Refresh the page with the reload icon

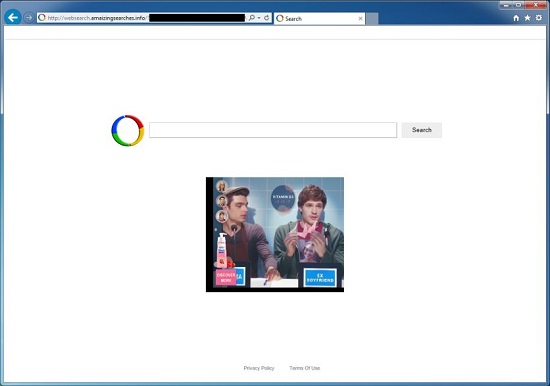(x=267, y=18)
